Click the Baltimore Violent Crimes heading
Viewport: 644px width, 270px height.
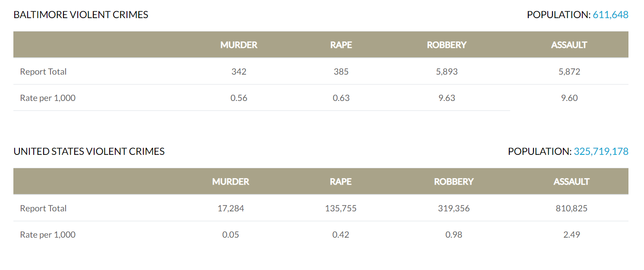coord(81,15)
